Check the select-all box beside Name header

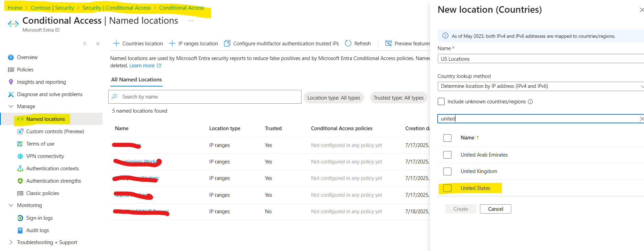tap(447, 138)
